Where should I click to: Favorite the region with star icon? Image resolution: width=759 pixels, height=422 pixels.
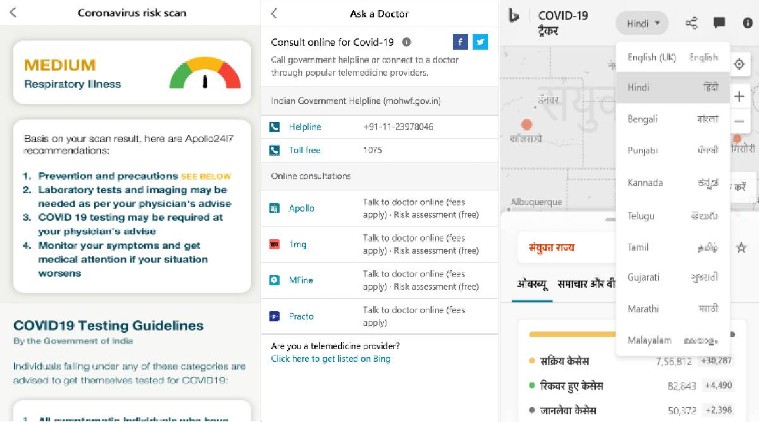point(741,247)
